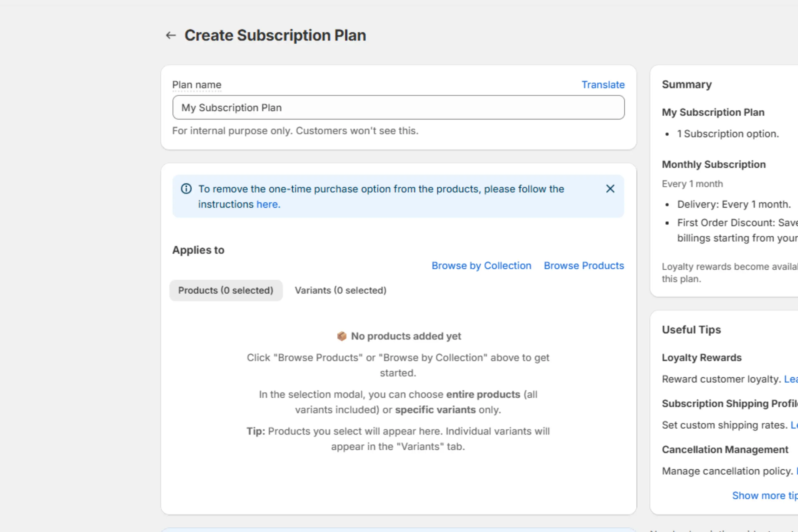Dismiss the one-time purchase info banner

tap(610, 189)
